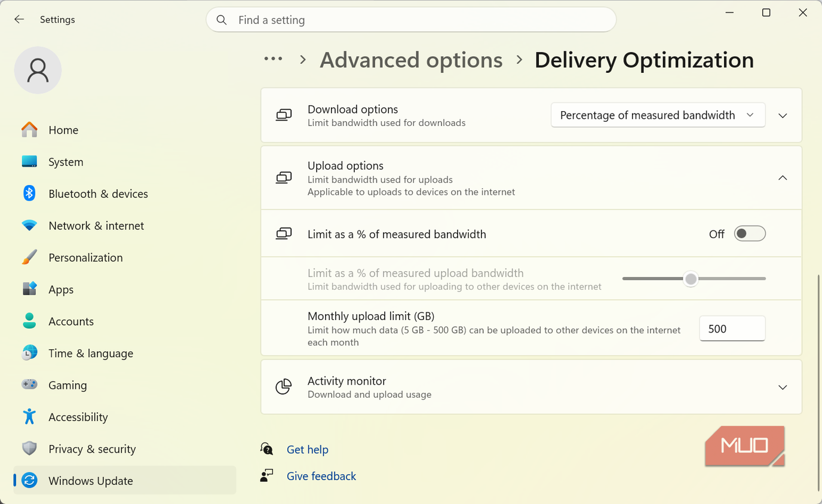
Task: Click the vertical scrollbar on right edge
Action: point(818,382)
